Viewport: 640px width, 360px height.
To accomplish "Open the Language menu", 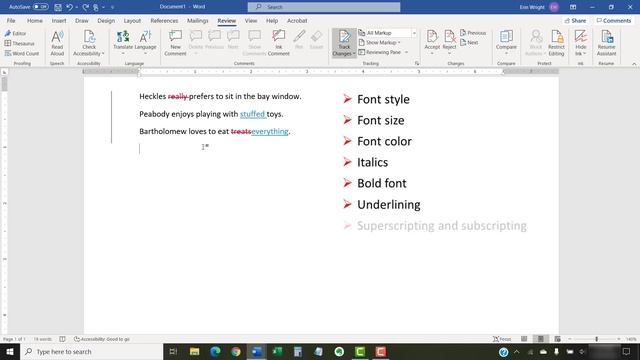I will [145, 43].
